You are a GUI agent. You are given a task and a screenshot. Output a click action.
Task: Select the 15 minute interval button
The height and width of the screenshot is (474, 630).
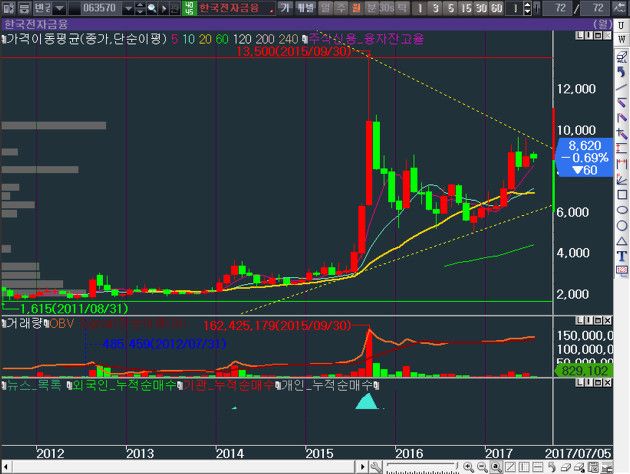466,8
